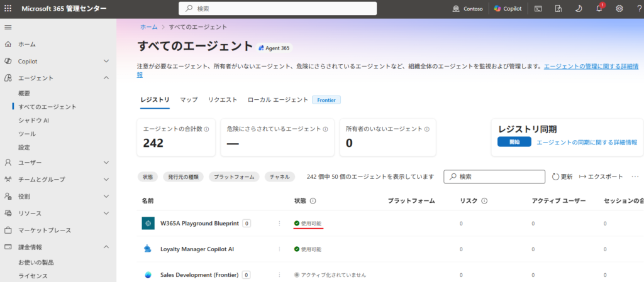644x282 pixels.
Task: Click the エクスポート export button
Action: 601,176
